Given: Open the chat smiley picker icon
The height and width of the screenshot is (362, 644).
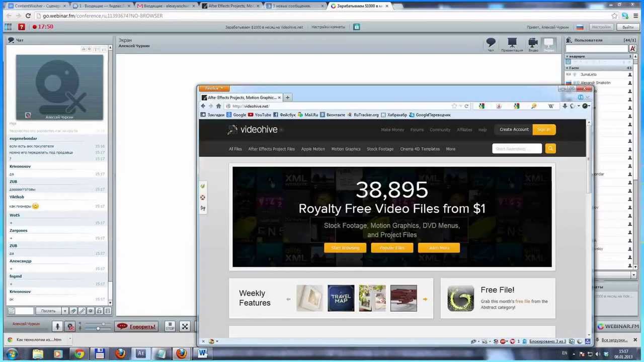Looking at the screenshot, I should (12, 311).
